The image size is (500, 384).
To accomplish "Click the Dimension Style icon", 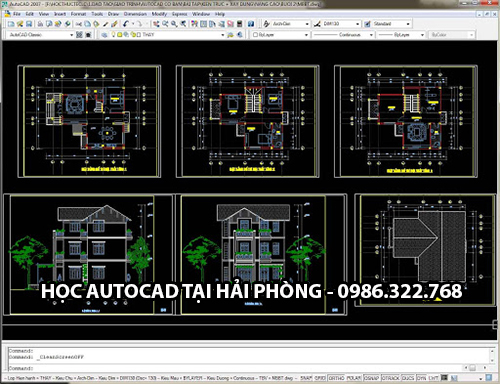I will tap(317, 24).
